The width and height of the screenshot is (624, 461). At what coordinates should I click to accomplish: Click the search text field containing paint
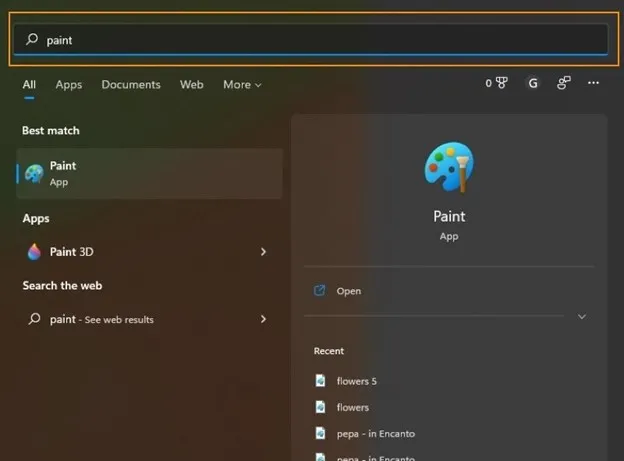tap(320, 40)
